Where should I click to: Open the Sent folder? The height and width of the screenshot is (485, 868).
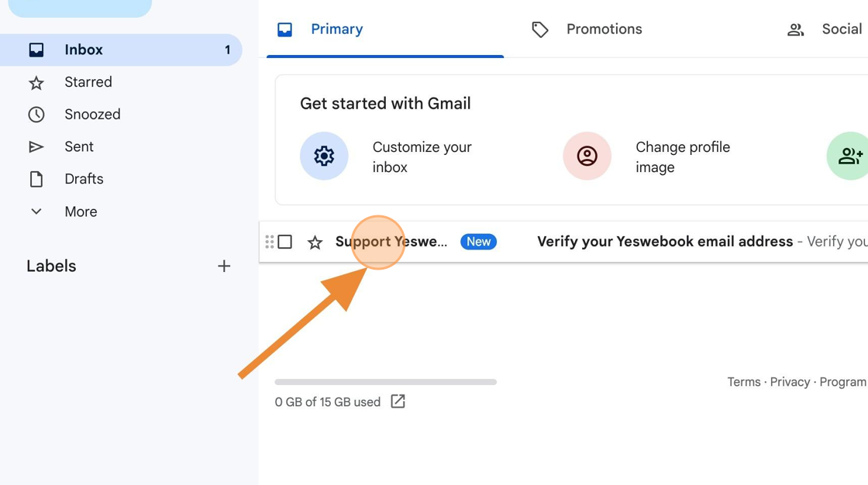click(x=79, y=146)
